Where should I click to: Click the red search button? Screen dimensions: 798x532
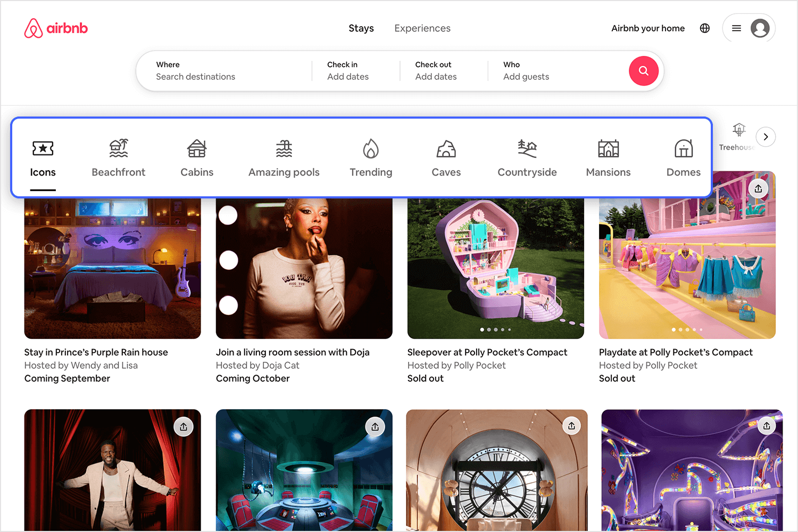pyautogui.click(x=644, y=71)
